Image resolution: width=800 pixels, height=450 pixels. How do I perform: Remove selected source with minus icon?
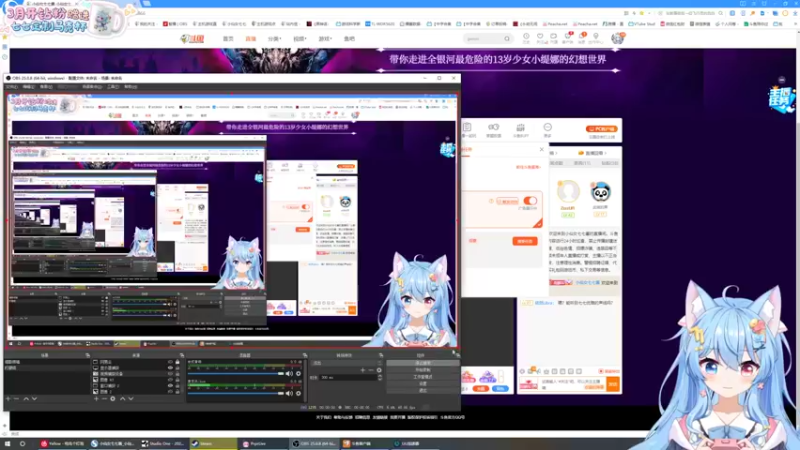point(104,398)
